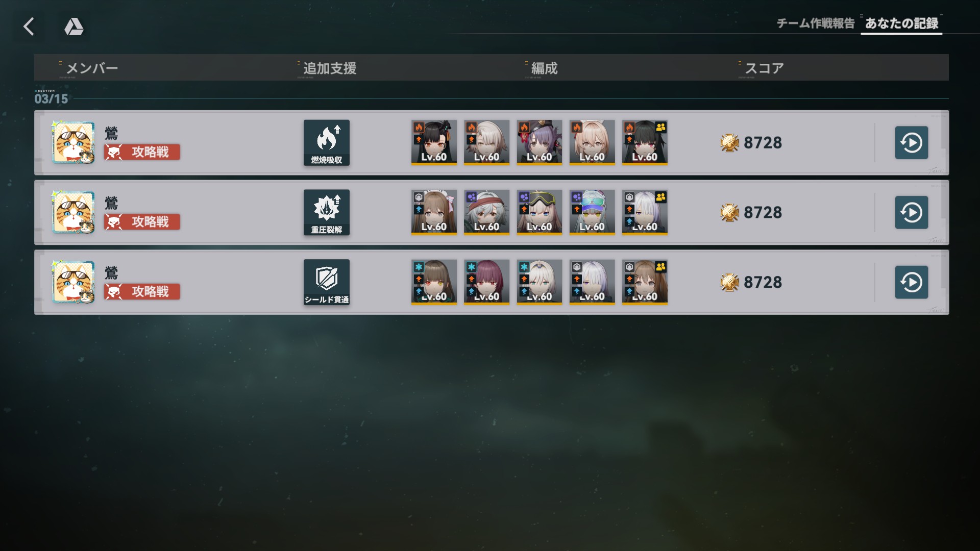
Task: Select first character portrait in first team
Action: tap(434, 142)
